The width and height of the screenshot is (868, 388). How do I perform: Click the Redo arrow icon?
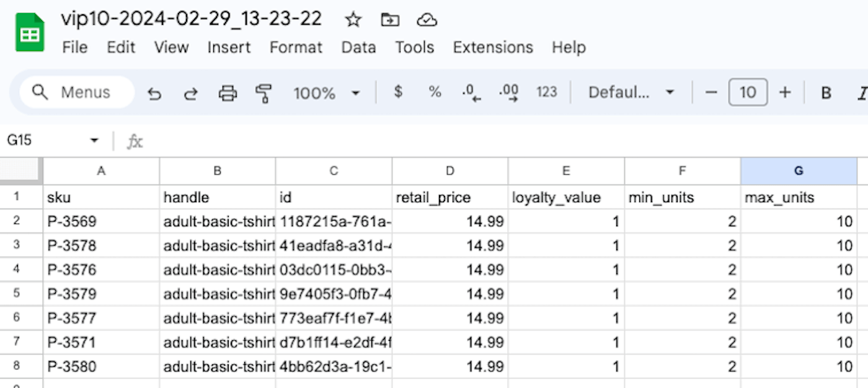pos(191,94)
